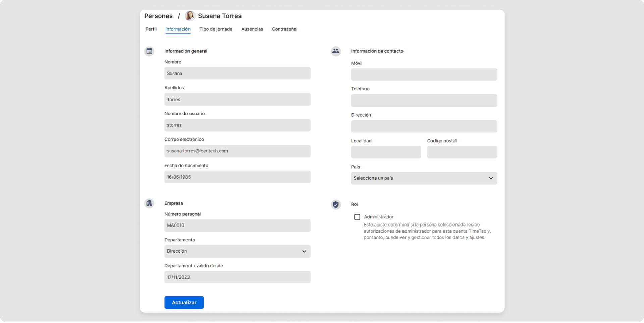644x323 pixels.
Task: Click the Móvil input field
Action: point(424,74)
